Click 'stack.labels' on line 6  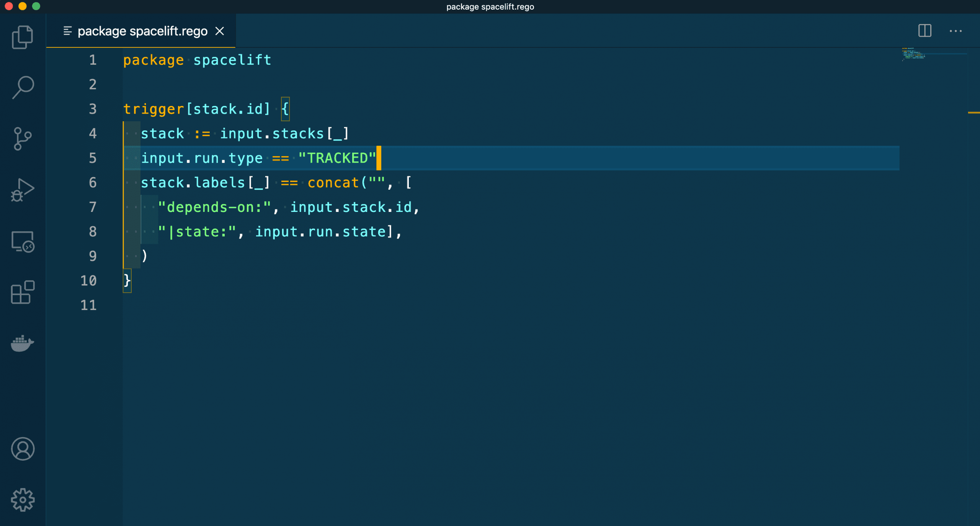pyautogui.click(x=193, y=182)
